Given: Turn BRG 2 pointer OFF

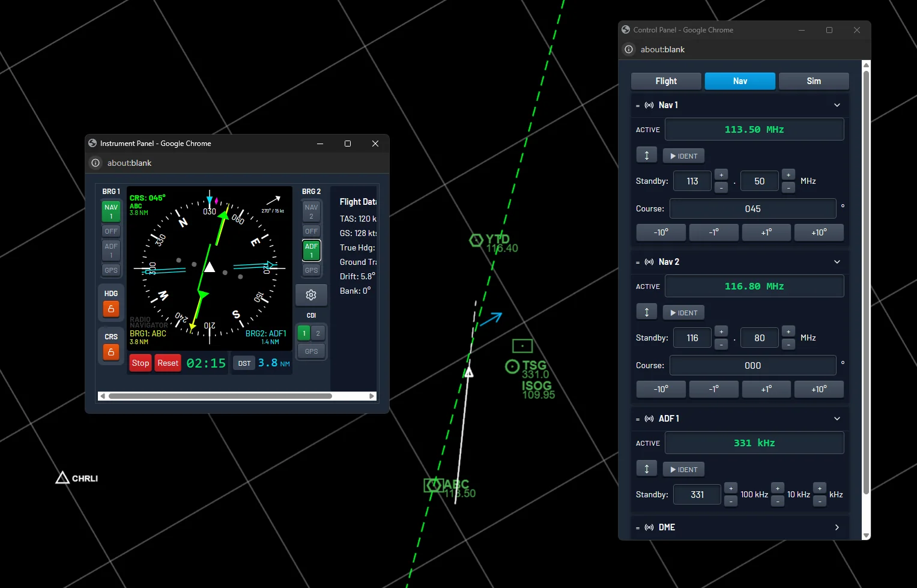Looking at the screenshot, I should click(311, 231).
